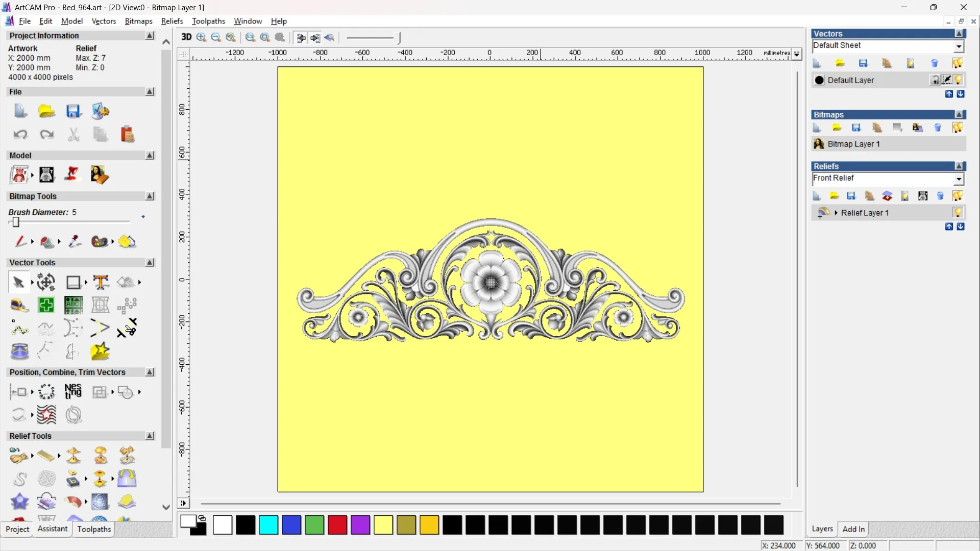Select the Create Text vector tool
Screen dimensions: 980x551
pos(101,282)
